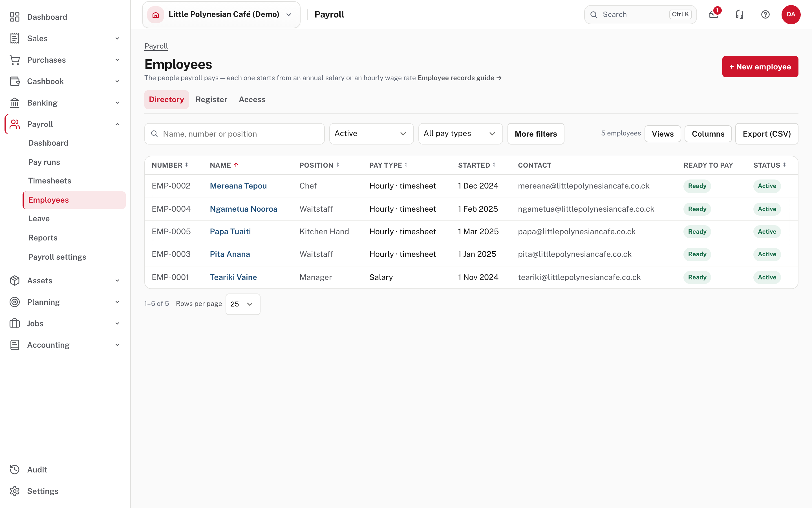812x508 pixels.
Task: Click the Banking building icon
Action: (14, 103)
